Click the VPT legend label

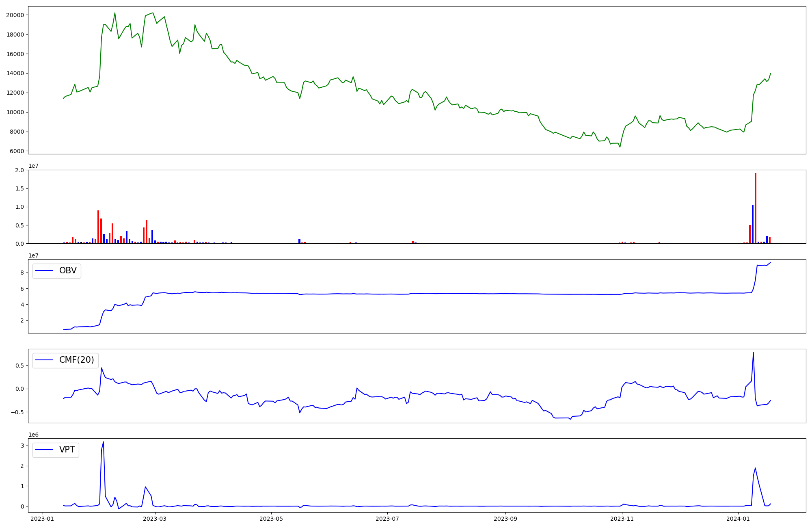[x=67, y=450]
